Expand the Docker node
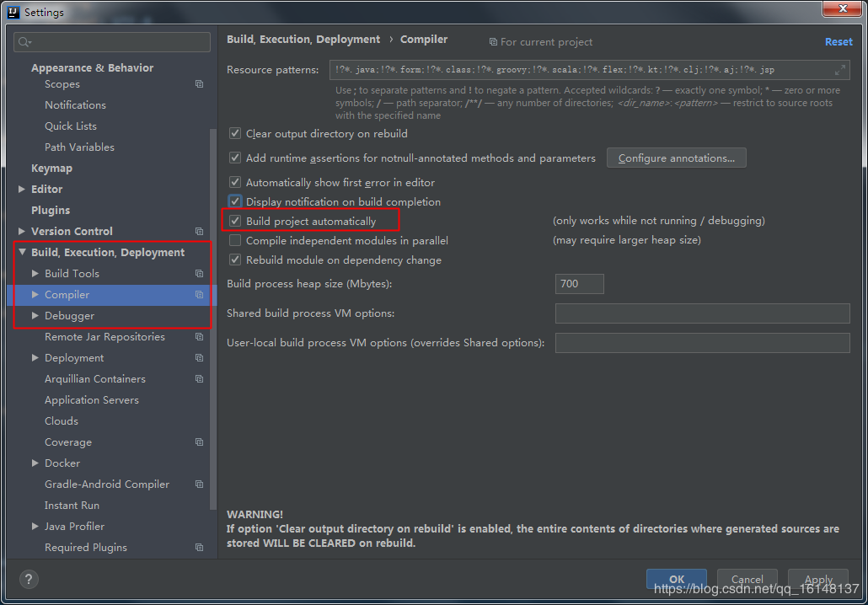The height and width of the screenshot is (605, 868). click(35, 463)
